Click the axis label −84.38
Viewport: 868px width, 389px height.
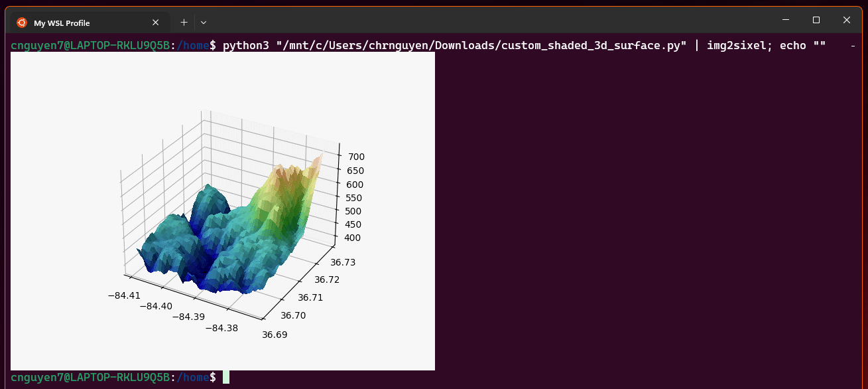coord(222,328)
